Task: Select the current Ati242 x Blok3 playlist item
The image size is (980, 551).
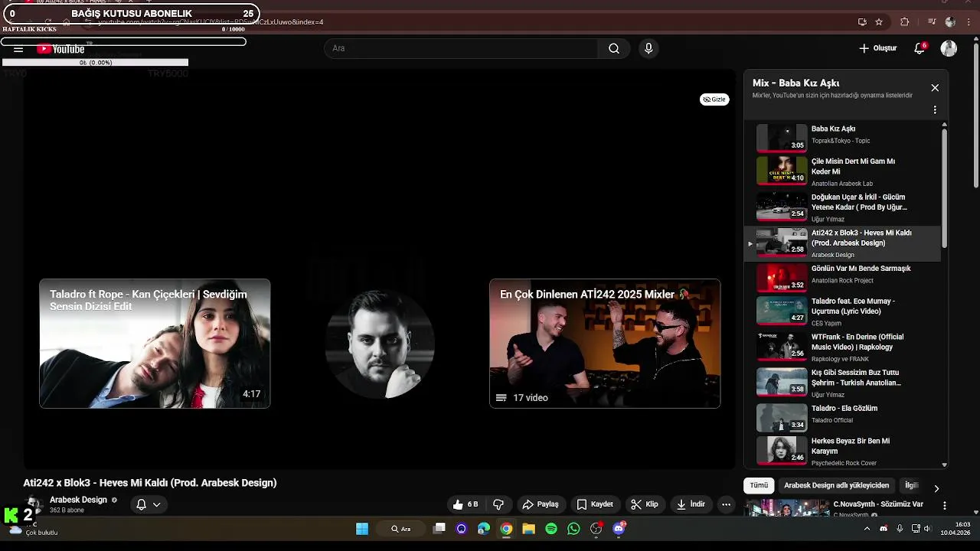Action: [x=842, y=243]
